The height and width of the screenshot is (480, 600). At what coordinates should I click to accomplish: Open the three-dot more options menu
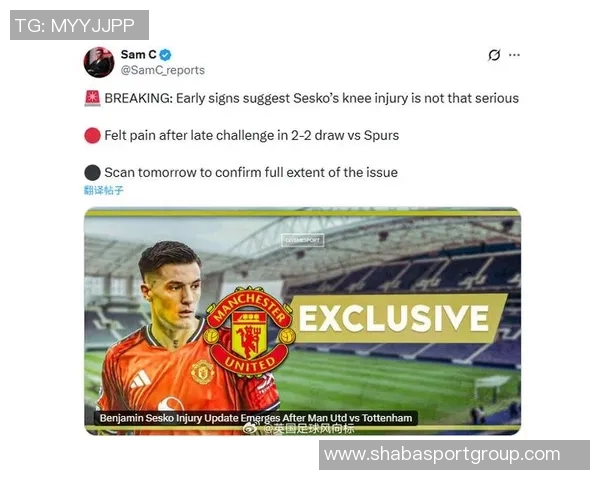click(514, 55)
